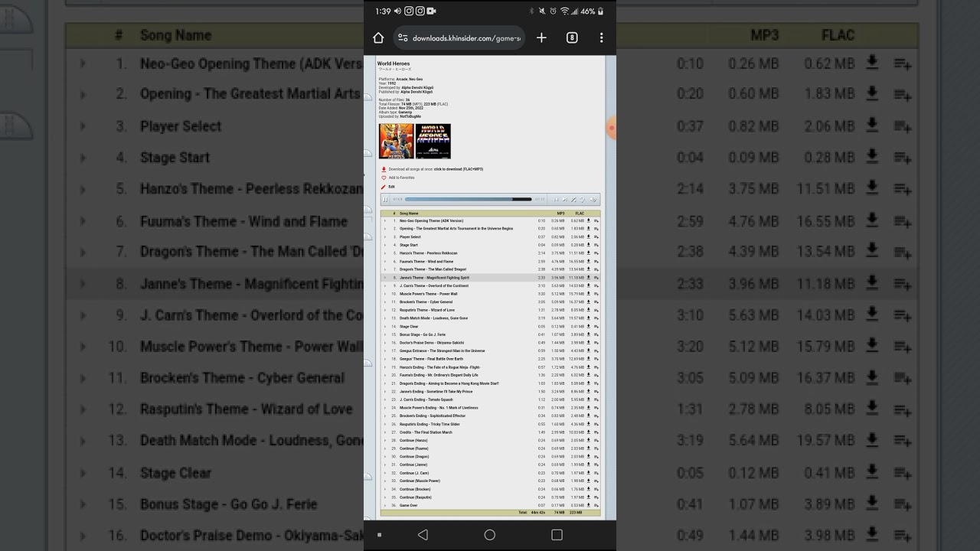Image resolution: width=980 pixels, height=551 pixels.
Task: Skip to previous track in the player
Action: tap(557, 199)
